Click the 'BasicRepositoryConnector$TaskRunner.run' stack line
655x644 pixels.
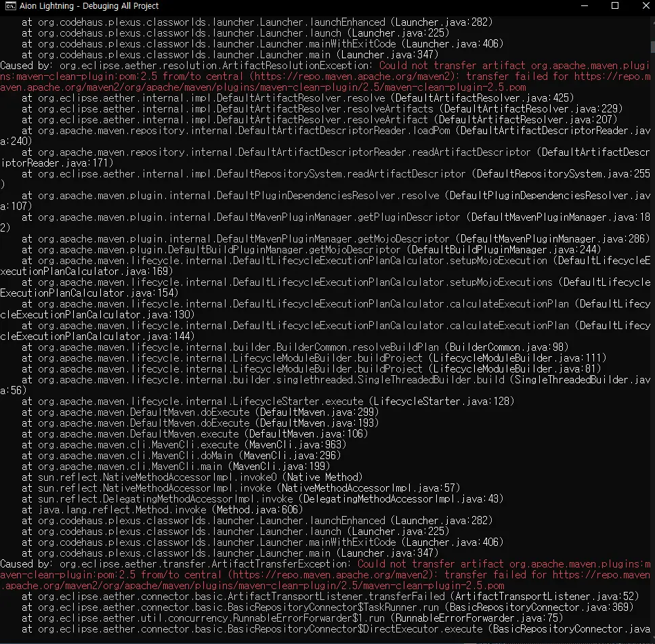coord(328,607)
